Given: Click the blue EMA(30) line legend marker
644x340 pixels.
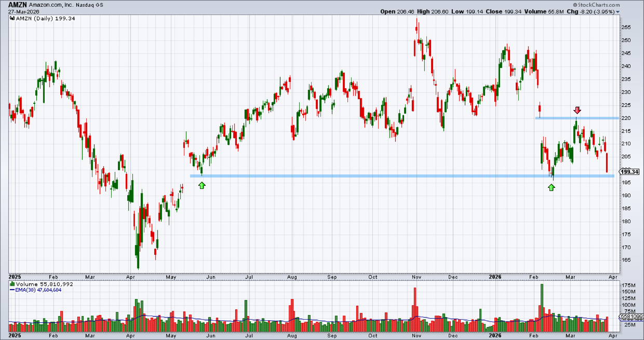Looking at the screenshot, I should pyautogui.click(x=12, y=290).
